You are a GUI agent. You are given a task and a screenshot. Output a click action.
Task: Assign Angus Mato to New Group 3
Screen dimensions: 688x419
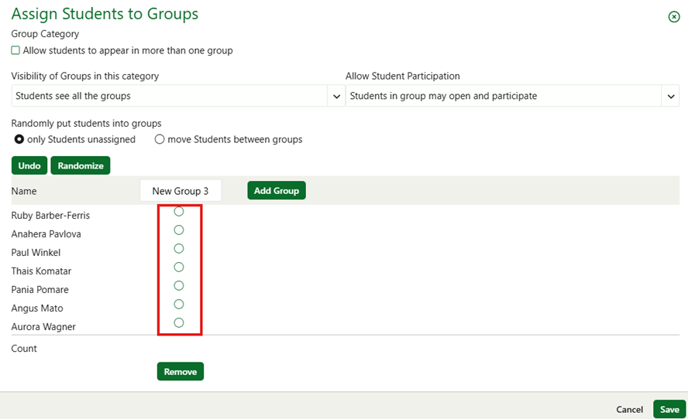pos(179,304)
